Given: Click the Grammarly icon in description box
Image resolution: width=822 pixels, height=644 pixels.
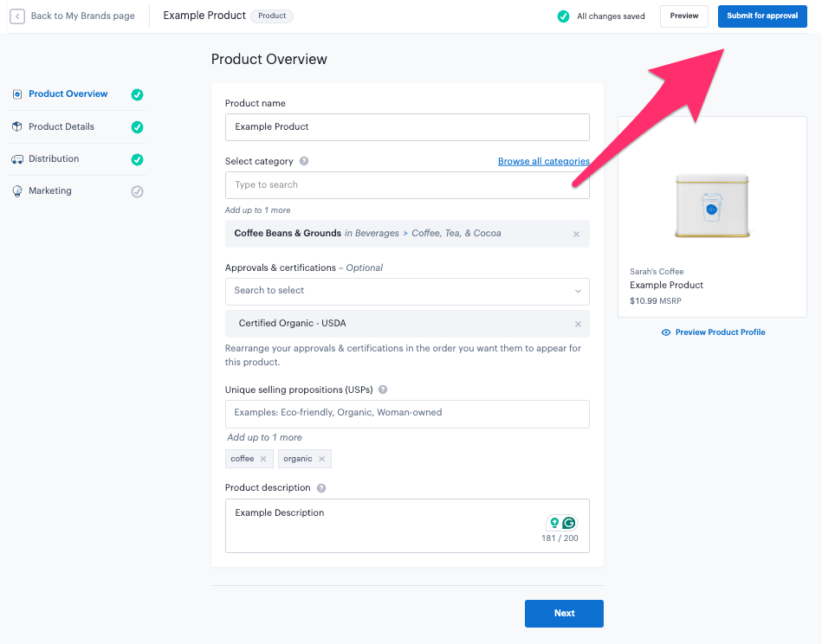Looking at the screenshot, I should click(569, 523).
